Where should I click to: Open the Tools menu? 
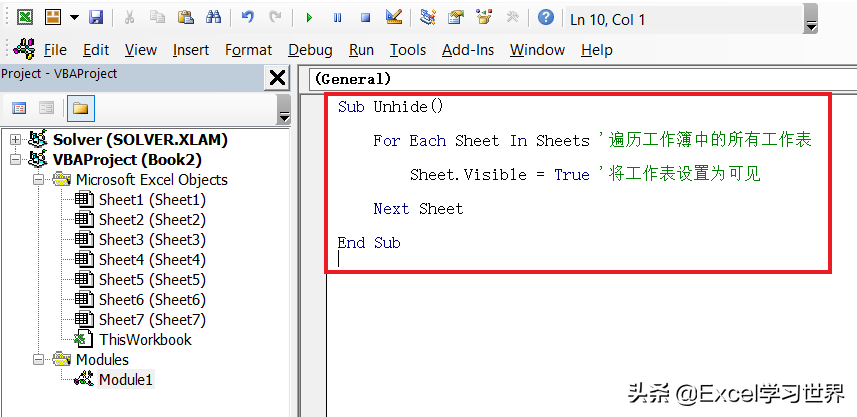click(408, 50)
